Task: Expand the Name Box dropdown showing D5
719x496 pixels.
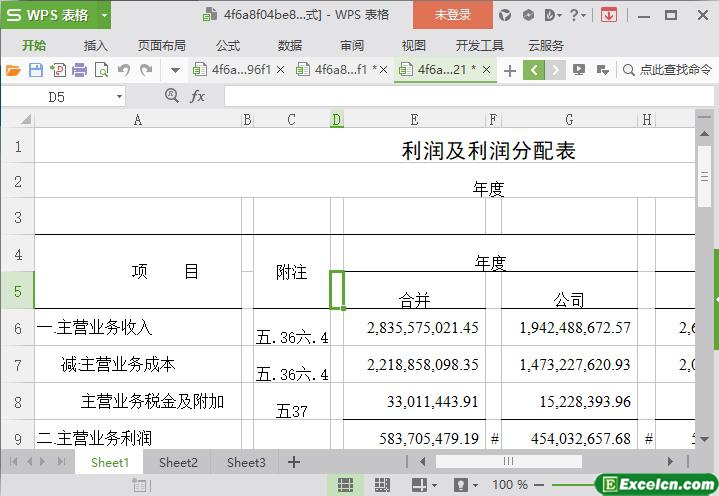Action: pyautogui.click(x=119, y=97)
